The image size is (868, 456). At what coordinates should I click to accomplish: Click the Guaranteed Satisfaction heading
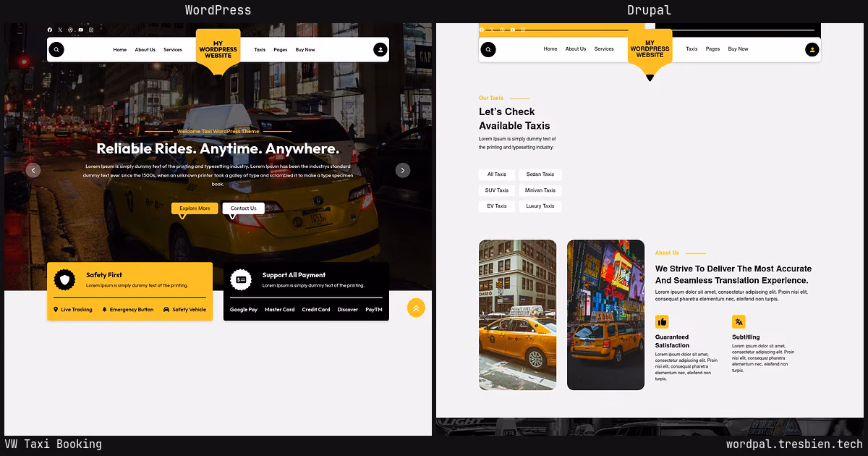[x=672, y=341]
